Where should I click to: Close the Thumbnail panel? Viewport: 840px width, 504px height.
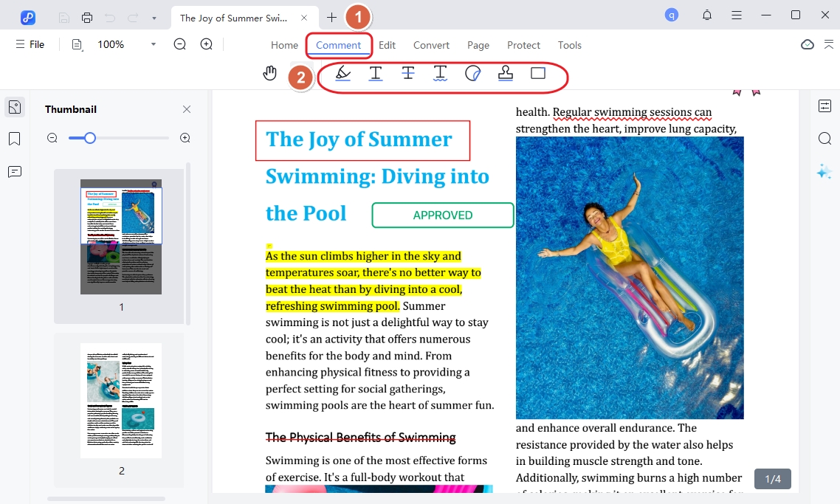pos(187,109)
